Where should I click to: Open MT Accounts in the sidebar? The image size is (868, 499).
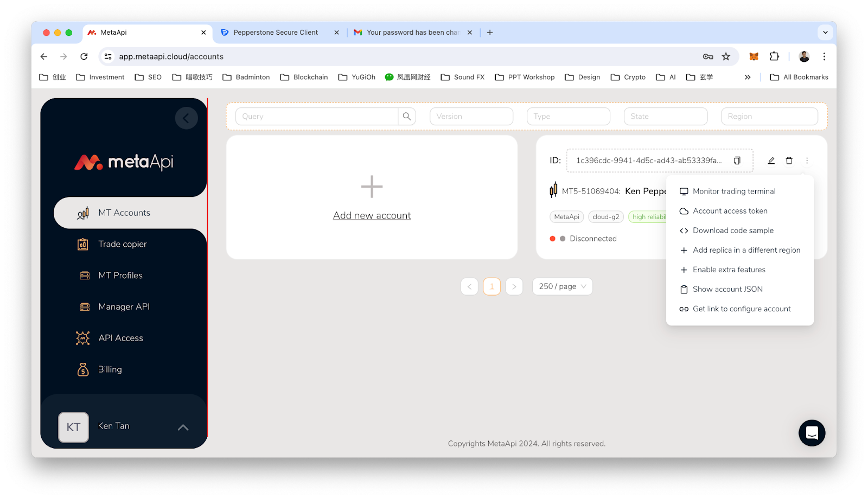pyautogui.click(x=130, y=213)
